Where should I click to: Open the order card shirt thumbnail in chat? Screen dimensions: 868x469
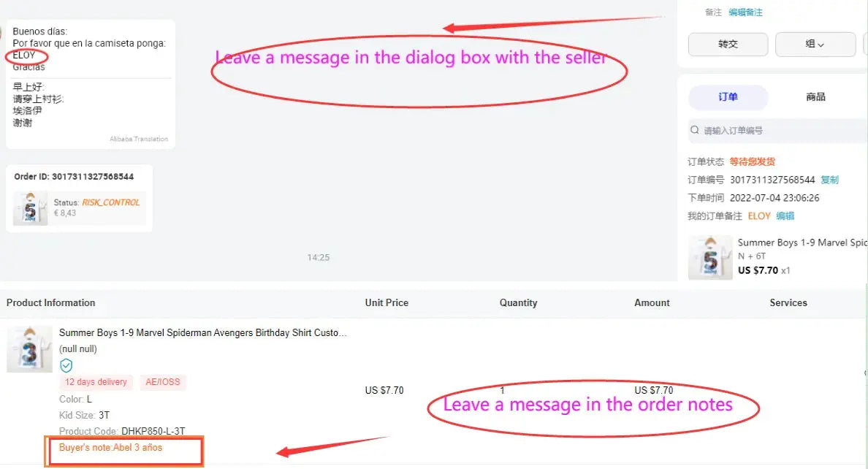pos(30,208)
